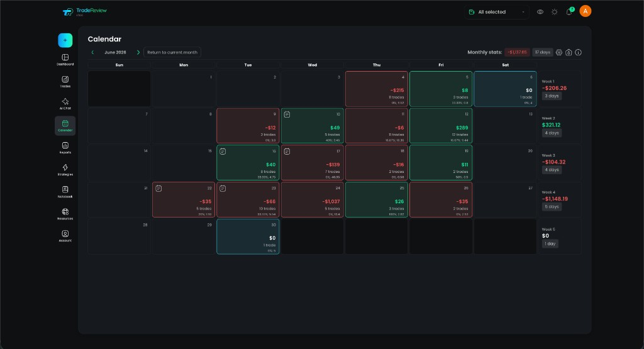The width and height of the screenshot is (644, 349).
Task: Click the 3 days badge in Week 1
Action: point(552,96)
